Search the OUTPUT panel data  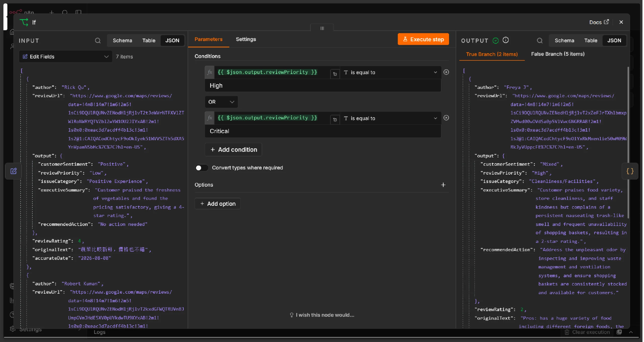pos(539,41)
